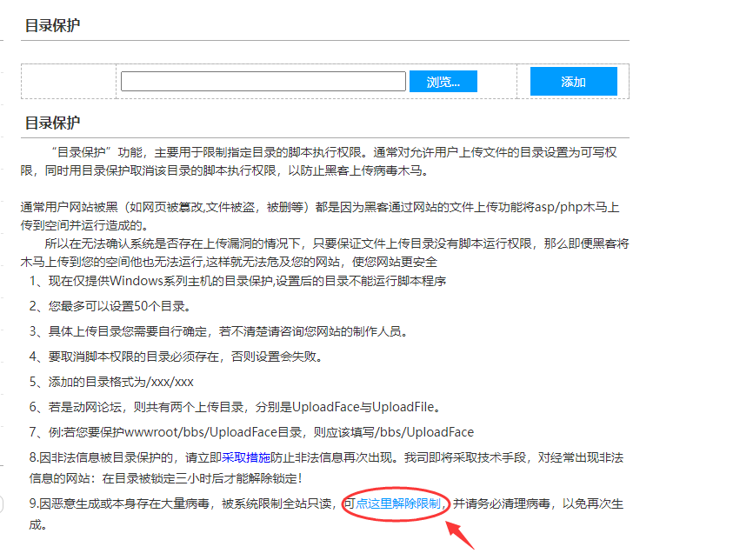Click the second 目录保护 section heading
The width and height of the screenshot is (733, 560).
(x=52, y=123)
